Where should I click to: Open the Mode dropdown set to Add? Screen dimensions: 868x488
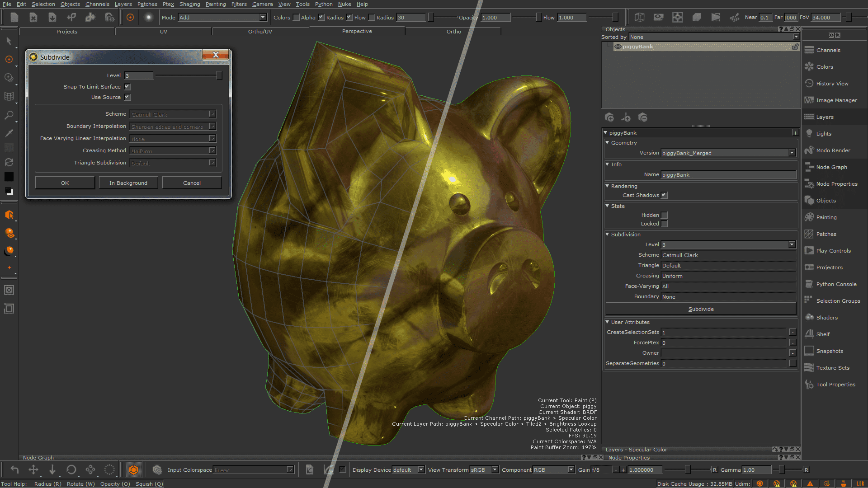262,17
